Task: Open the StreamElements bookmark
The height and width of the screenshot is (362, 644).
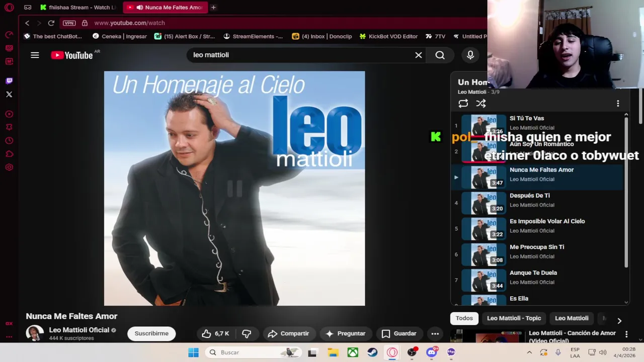Action: click(253, 36)
